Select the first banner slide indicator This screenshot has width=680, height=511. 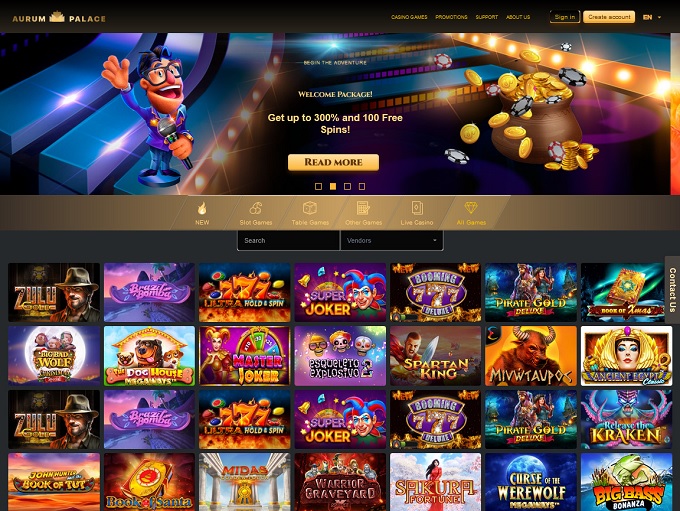[318, 187]
